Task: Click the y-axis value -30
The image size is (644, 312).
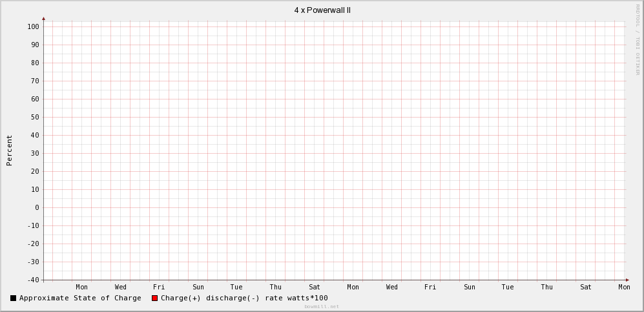Action: coord(33,262)
